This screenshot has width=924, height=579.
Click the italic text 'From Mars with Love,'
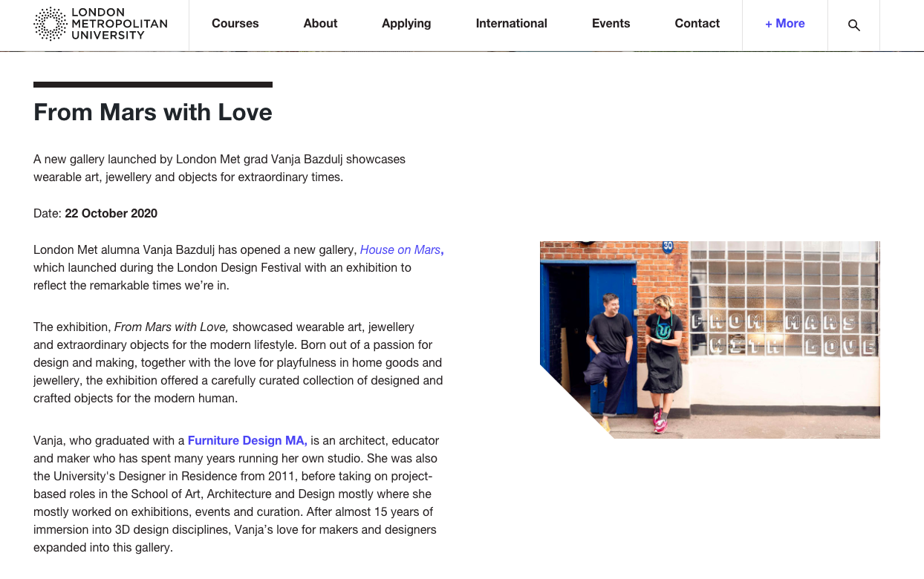[172, 327]
